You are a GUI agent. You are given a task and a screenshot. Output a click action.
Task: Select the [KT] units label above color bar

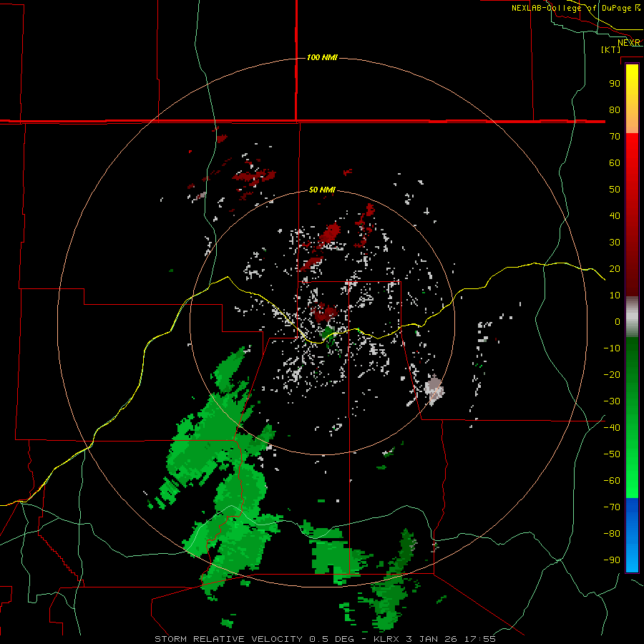611,49
